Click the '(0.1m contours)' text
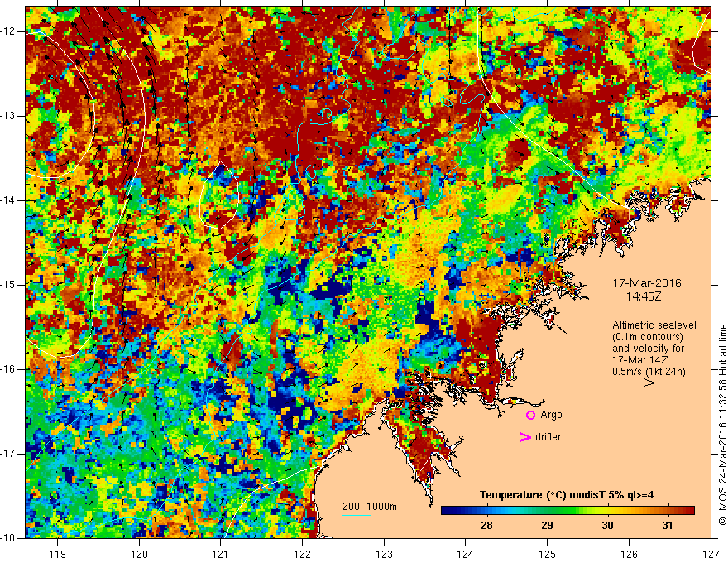728x563 pixels. click(x=648, y=337)
